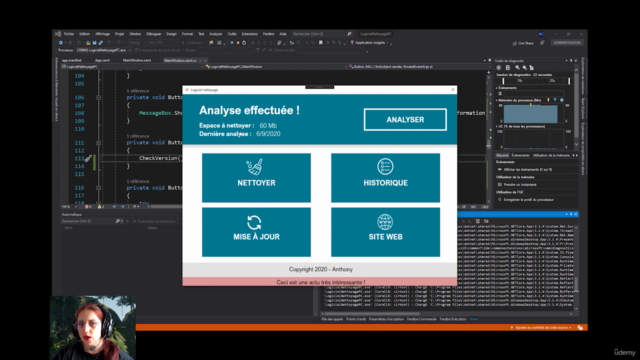Collapse the code block at line 116

pos(98,188)
